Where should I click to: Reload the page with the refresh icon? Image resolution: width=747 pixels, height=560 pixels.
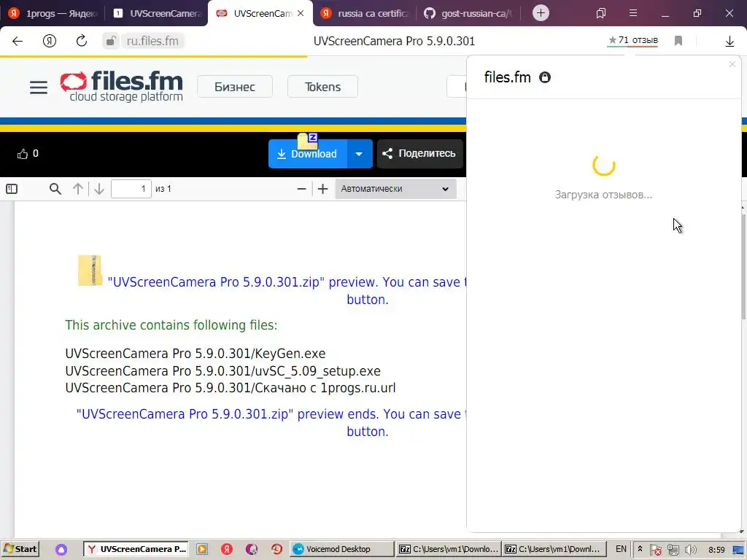82,41
